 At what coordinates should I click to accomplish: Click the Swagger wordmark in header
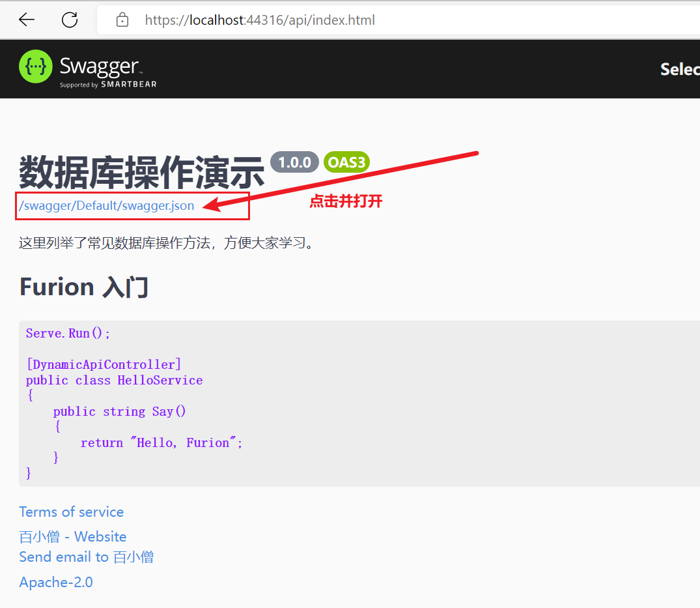[x=100, y=66]
